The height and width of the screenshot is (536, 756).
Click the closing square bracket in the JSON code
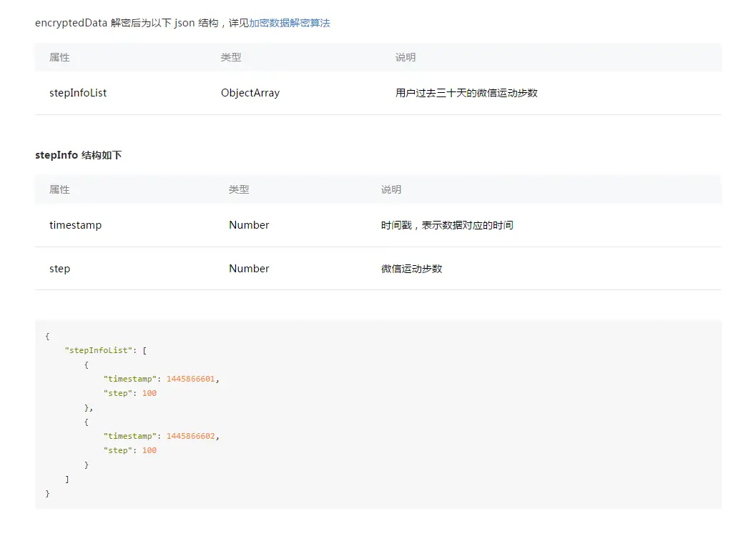[x=67, y=479]
